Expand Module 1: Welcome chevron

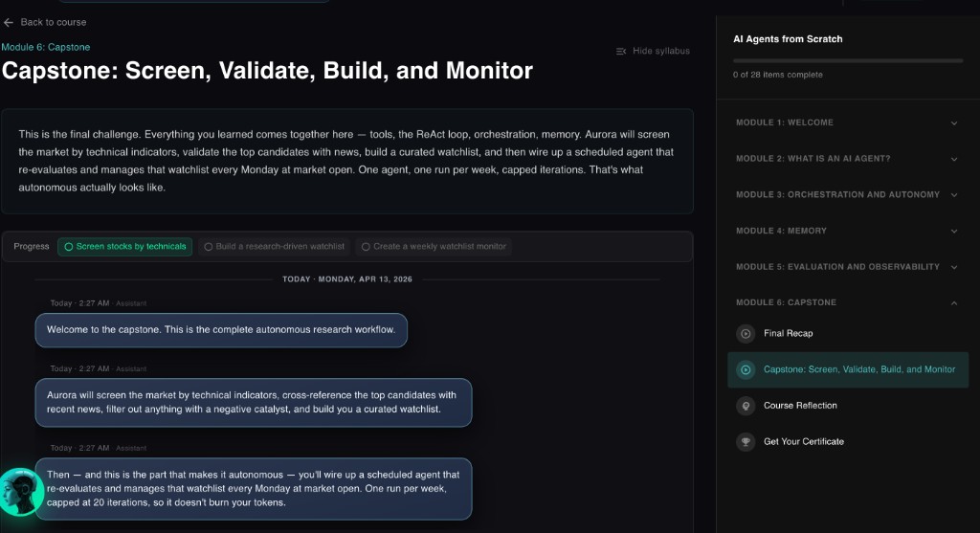click(954, 123)
